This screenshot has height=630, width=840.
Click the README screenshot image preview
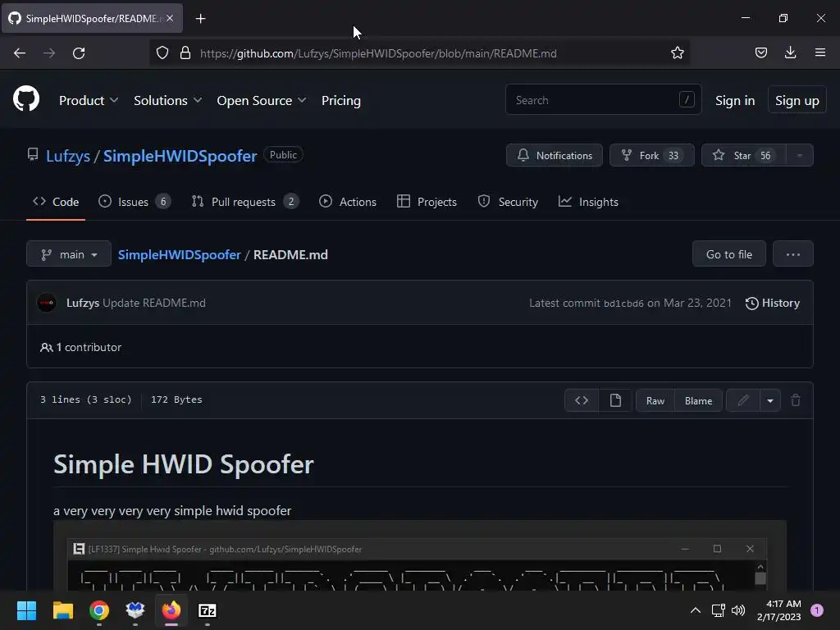point(420,556)
